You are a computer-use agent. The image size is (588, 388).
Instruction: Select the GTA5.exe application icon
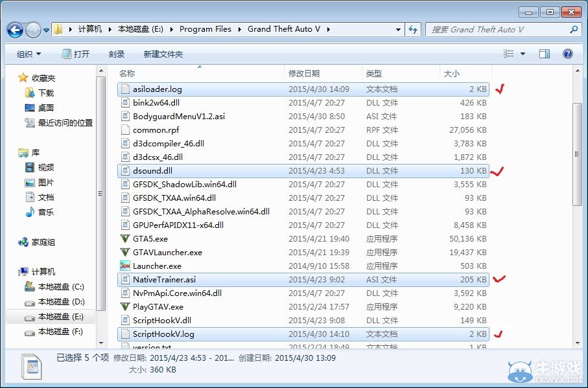(125, 238)
